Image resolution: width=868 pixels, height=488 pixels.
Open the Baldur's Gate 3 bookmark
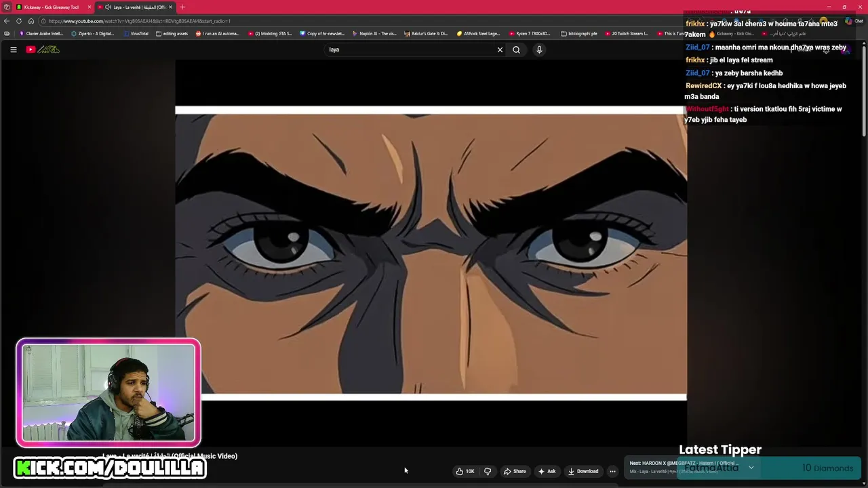[426, 33]
